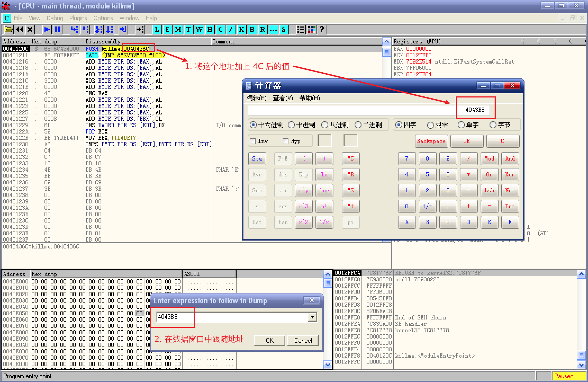
Task: Expand the follow expression combo dropdown
Action: pyautogui.click(x=313, y=317)
